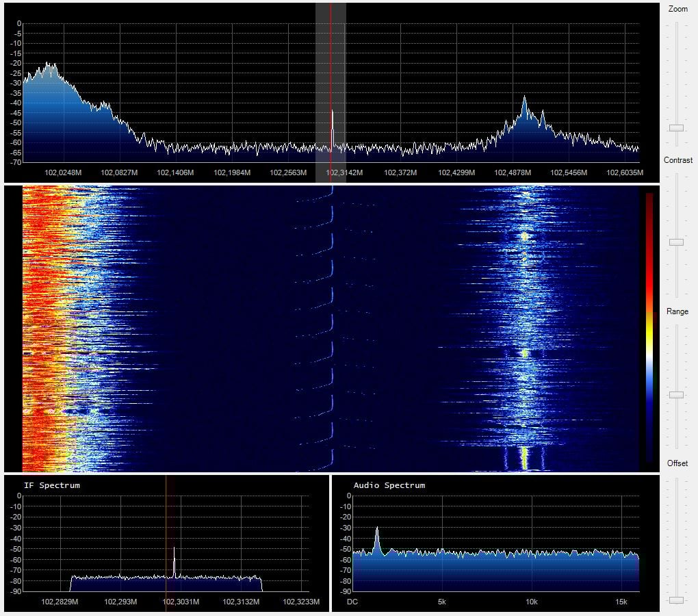Click the spike in the IF Spectrum
698x616 pixels.
(174, 562)
